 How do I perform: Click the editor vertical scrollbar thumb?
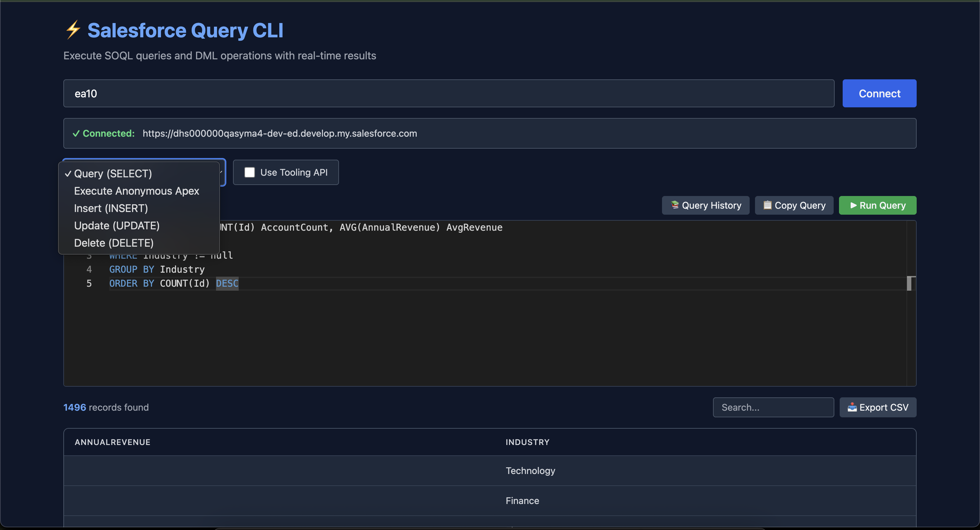(909, 283)
